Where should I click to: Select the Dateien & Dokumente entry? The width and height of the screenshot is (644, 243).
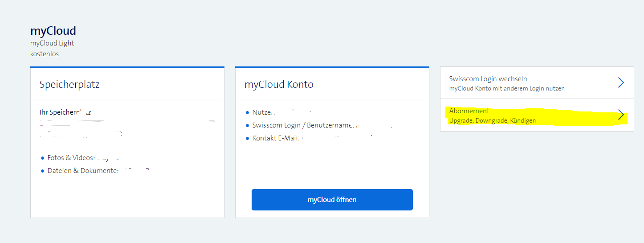[83, 171]
